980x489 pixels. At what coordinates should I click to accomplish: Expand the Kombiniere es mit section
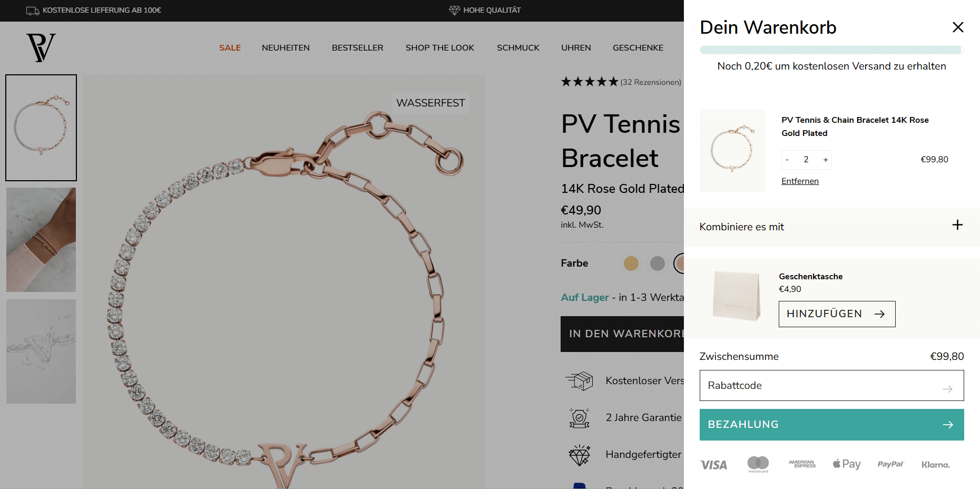tap(957, 225)
